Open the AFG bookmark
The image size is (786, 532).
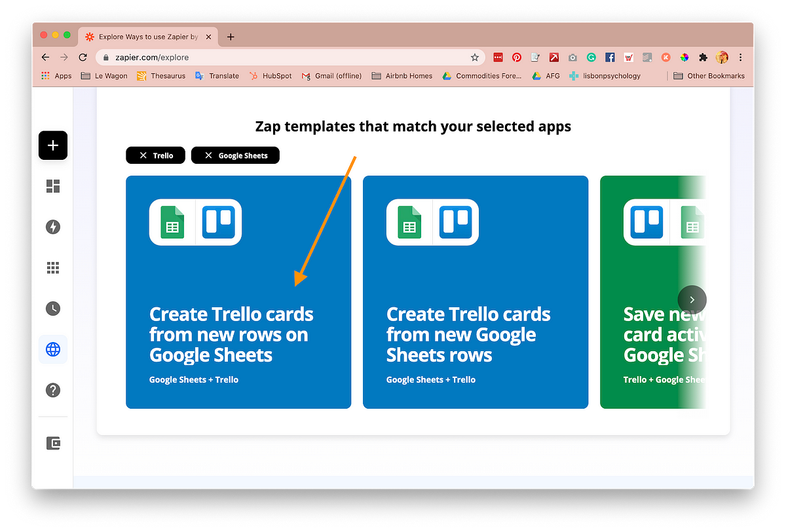pos(546,76)
